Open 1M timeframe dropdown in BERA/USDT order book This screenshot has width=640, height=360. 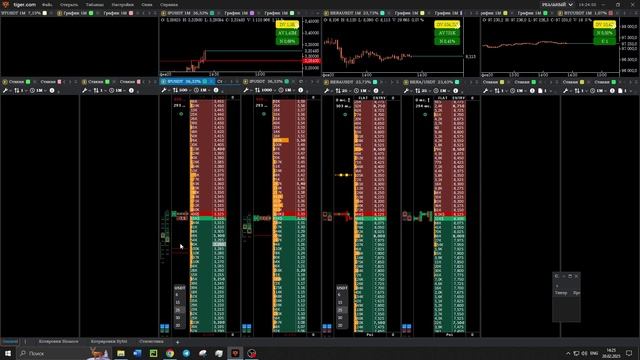[442, 91]
